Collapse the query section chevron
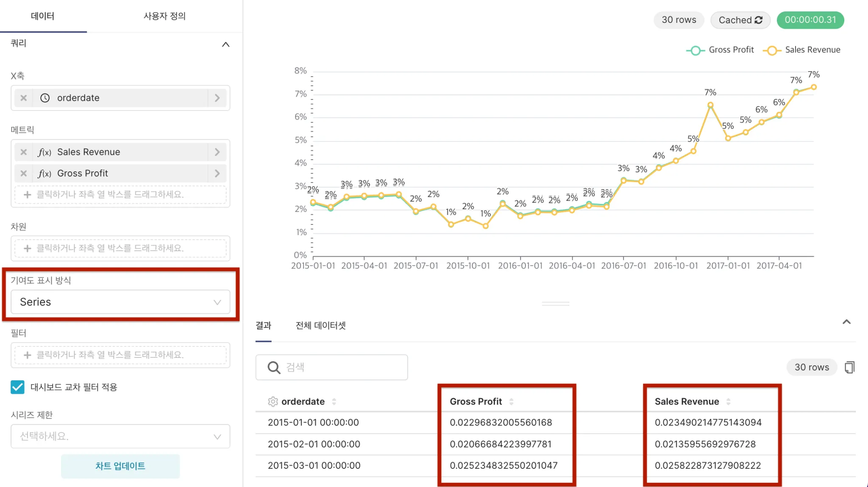 click(225, 44)
